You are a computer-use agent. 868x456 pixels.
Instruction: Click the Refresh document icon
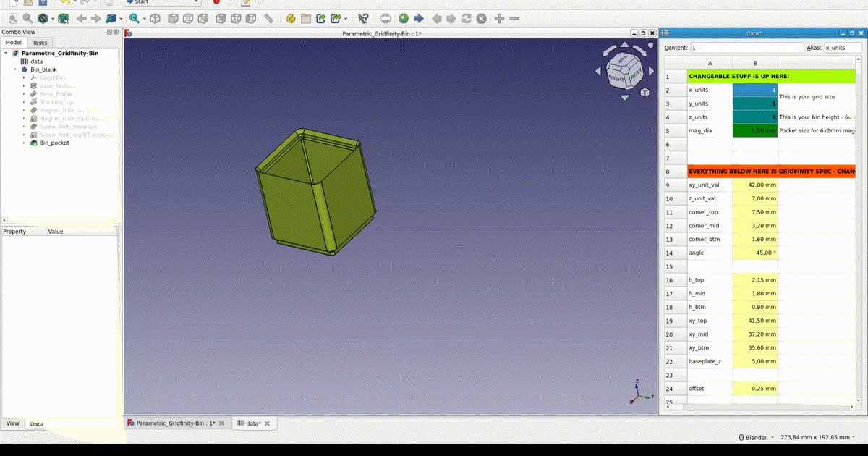465,18
